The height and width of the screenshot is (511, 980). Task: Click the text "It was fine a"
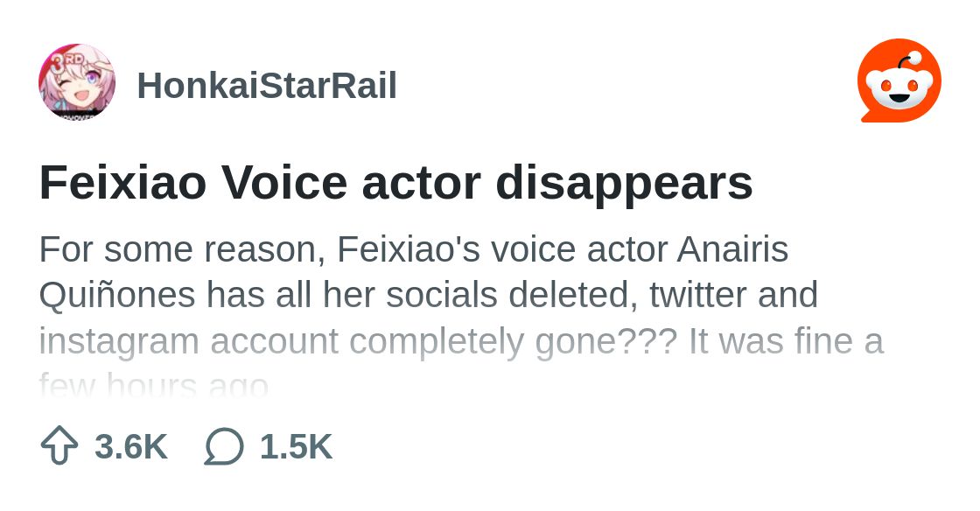[x=787, y=341]
